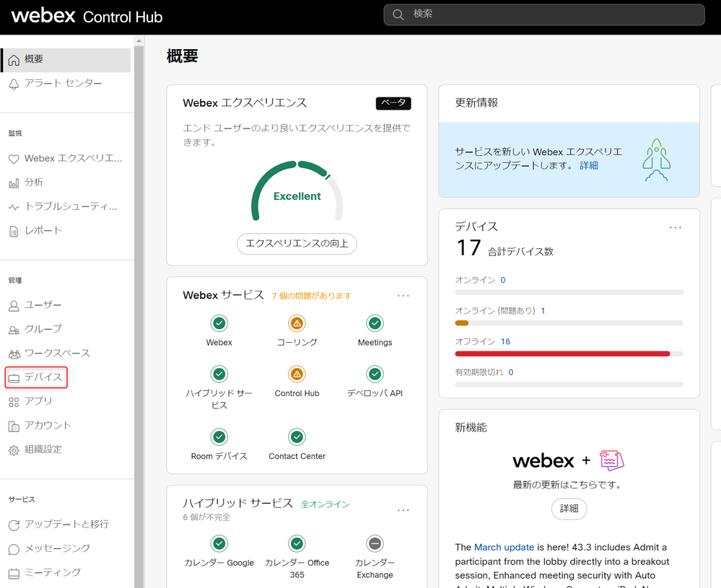Open the デバイス card more-options menu
Image resolution: width=721 pixels, height=588 pixels.
[x=676, y=227]
